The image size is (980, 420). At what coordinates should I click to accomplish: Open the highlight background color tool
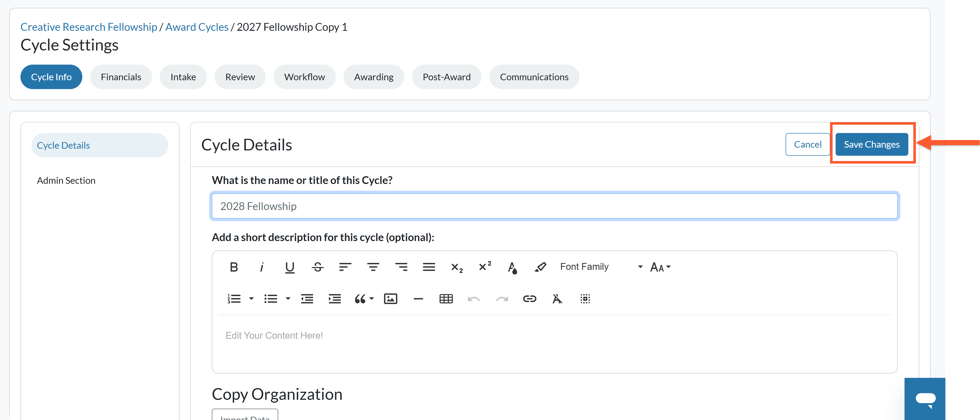(540, 267)
